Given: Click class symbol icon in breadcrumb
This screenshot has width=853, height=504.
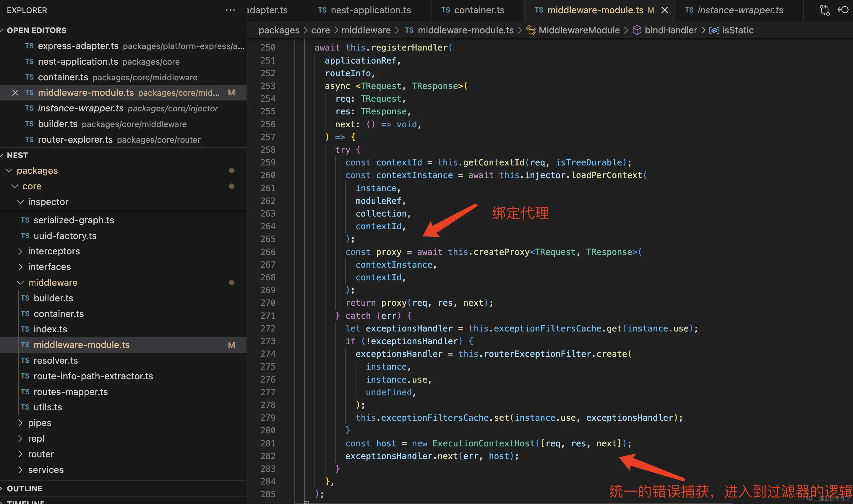Looking at the screenshot, I should (531, 30).
